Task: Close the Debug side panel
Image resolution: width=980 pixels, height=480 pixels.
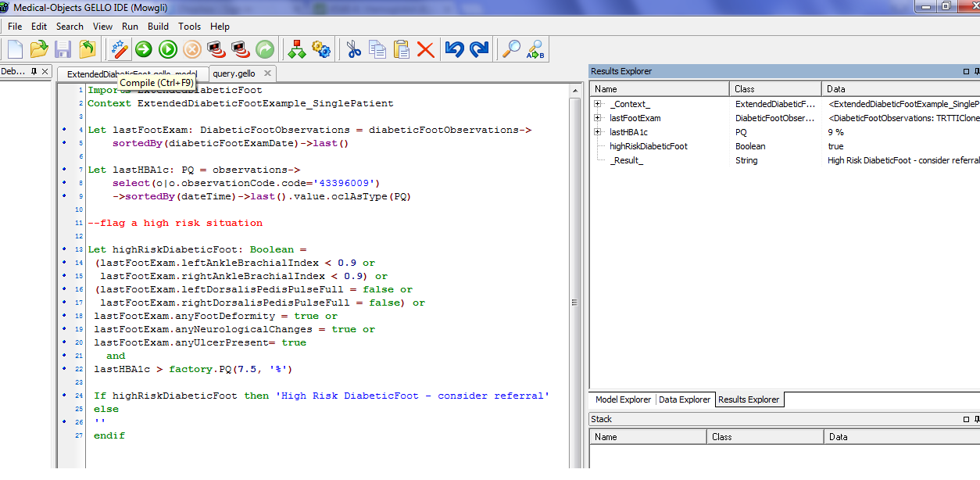Action: 45,71
